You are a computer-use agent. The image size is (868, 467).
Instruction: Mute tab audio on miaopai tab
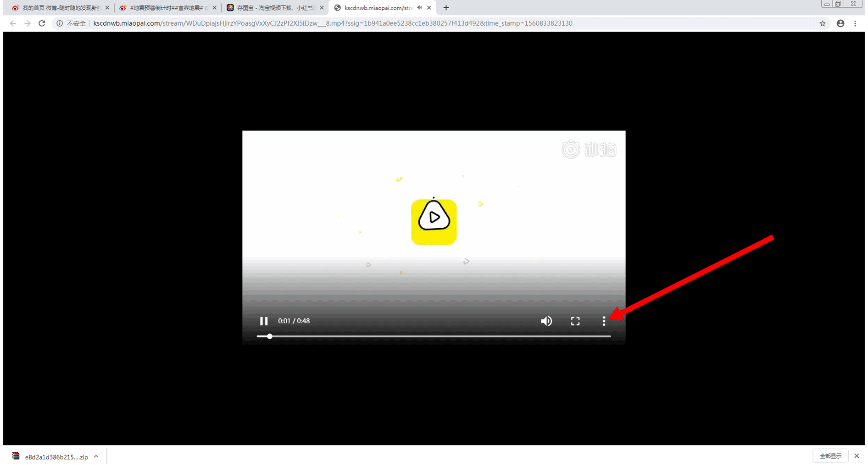pos(419,8)
